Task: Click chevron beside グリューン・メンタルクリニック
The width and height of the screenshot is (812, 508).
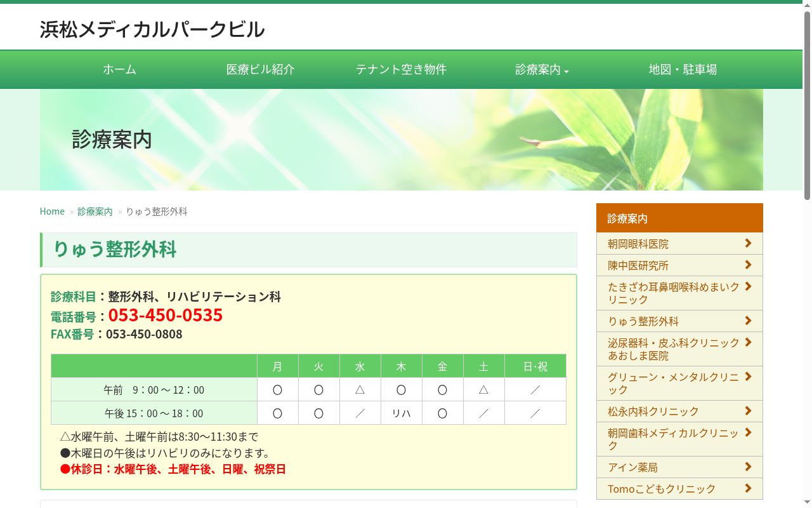Action: (x=748, y=377)
